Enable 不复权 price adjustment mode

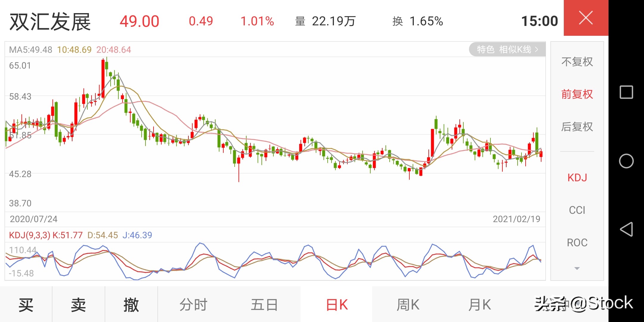[577, 62]
